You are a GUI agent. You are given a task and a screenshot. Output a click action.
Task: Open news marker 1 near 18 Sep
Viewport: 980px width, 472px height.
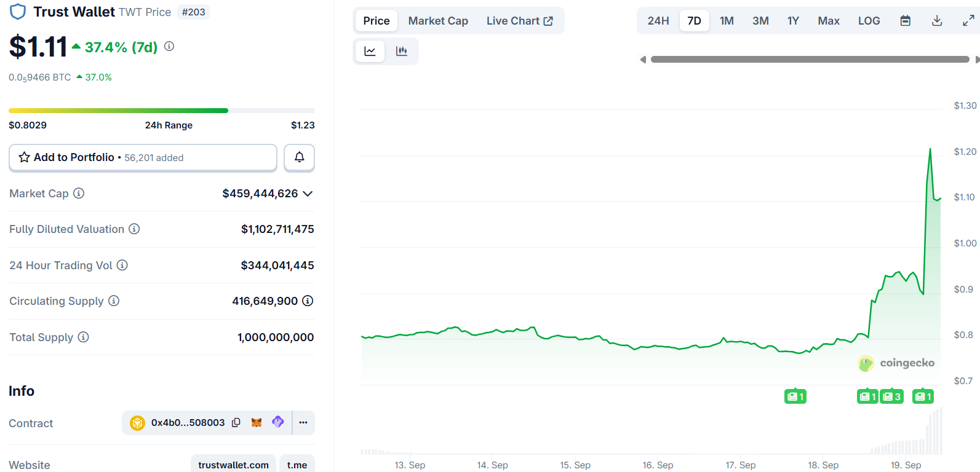[867, 396]
